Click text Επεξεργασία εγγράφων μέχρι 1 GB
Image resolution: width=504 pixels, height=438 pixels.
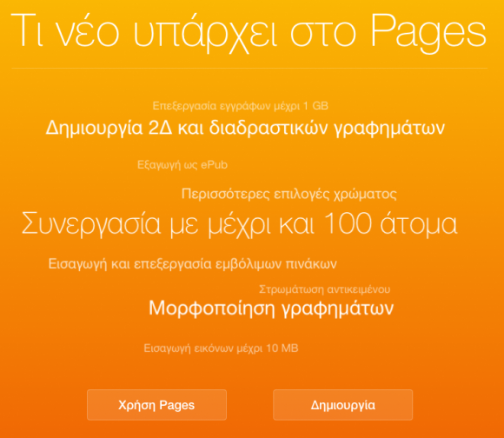(240, 106)
